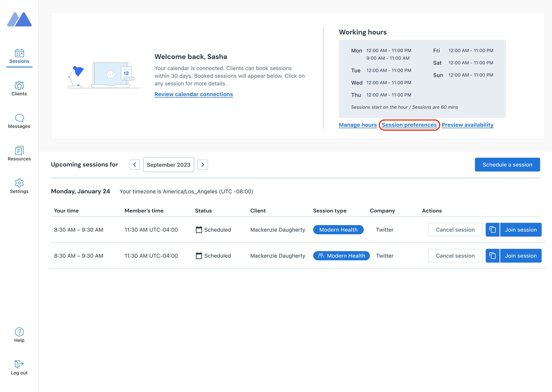This screenshot has width=552, height=392.
Task: Open Settings gear icon in sidebar
Action: tap(19, 183)
